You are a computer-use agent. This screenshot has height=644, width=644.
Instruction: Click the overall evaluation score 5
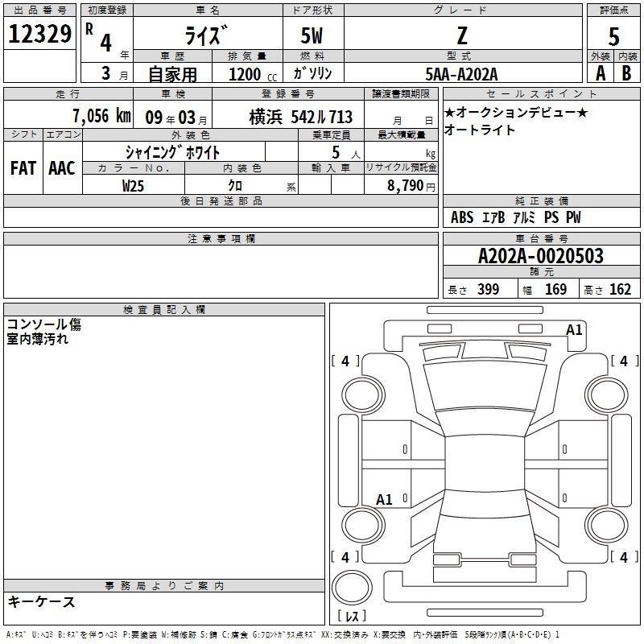point(613,35)
